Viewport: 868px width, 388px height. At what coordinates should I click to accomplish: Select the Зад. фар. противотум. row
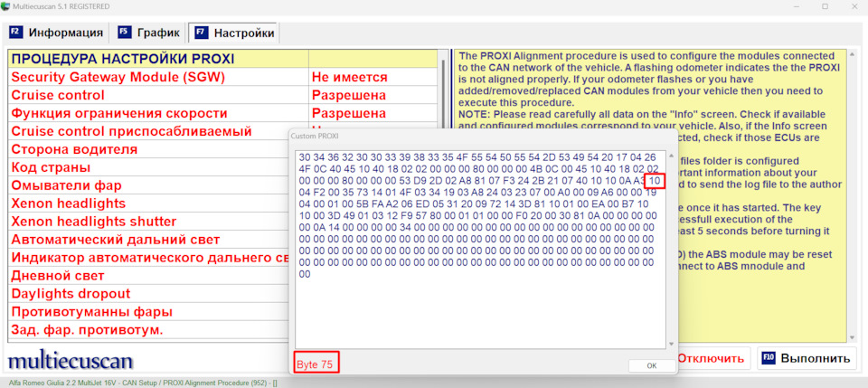(149, 330)
